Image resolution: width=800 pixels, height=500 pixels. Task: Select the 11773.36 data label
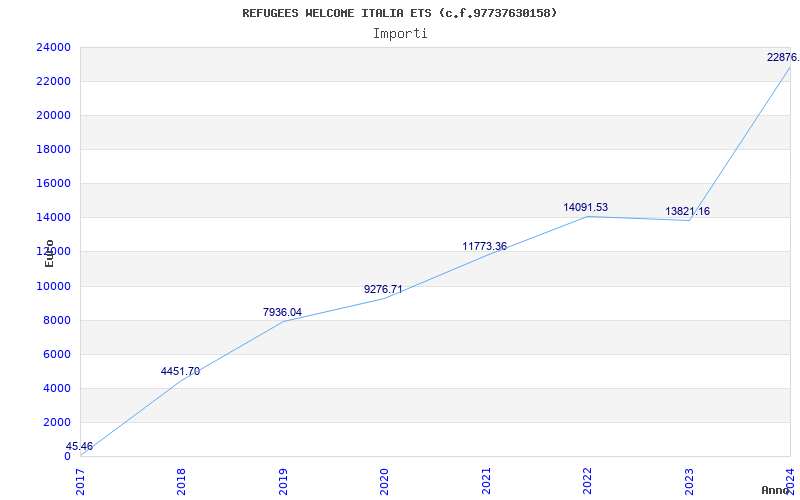(485, 246)
